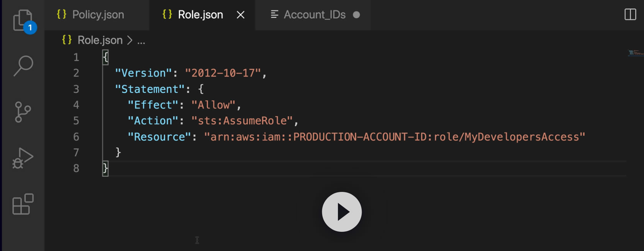Switch to the Account_IDs tab
Image resolution: width=644 pixels, height=251 pixels.
(315, 15)
